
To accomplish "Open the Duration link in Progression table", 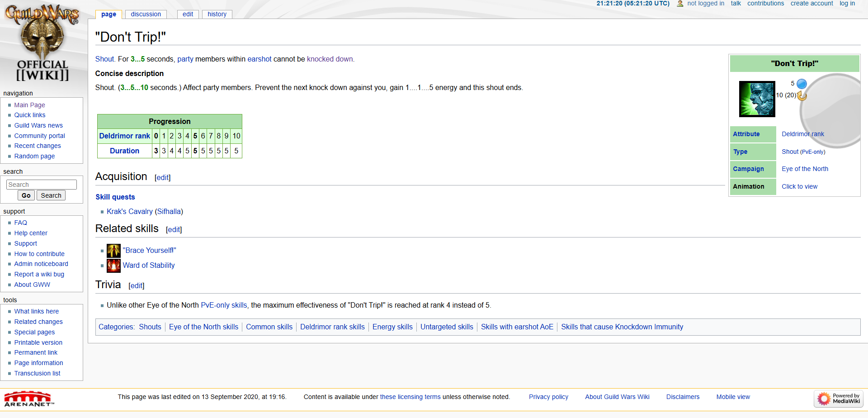I will tap(124, 151).
